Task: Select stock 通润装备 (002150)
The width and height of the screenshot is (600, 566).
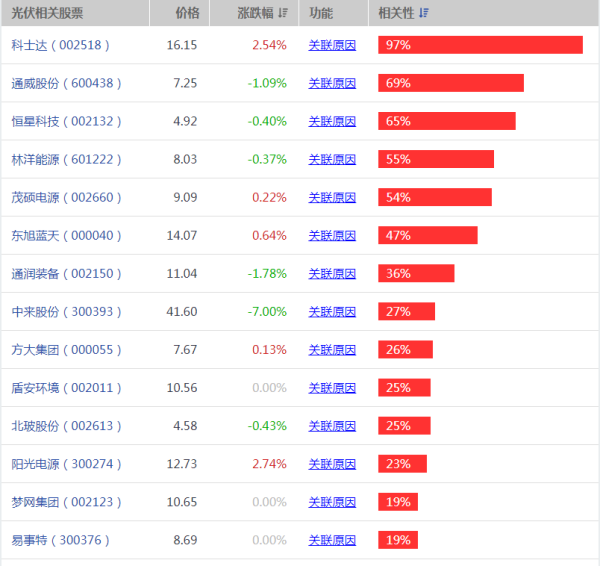Action: (66, 274)
